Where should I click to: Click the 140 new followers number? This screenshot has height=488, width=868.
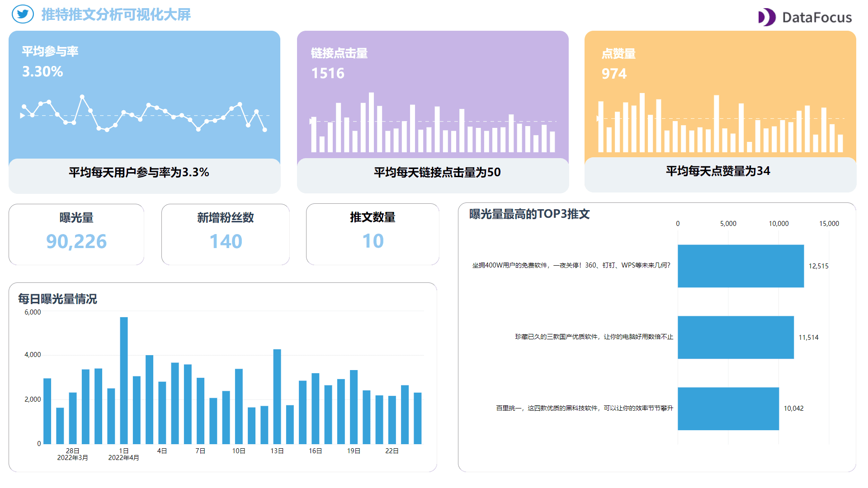click(x=226, y=241)
